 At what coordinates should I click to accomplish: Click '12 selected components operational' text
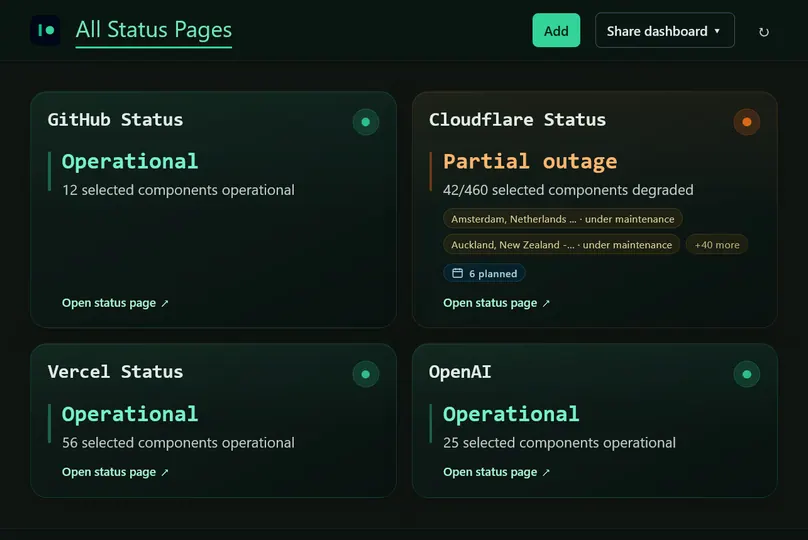coord(178,190)
